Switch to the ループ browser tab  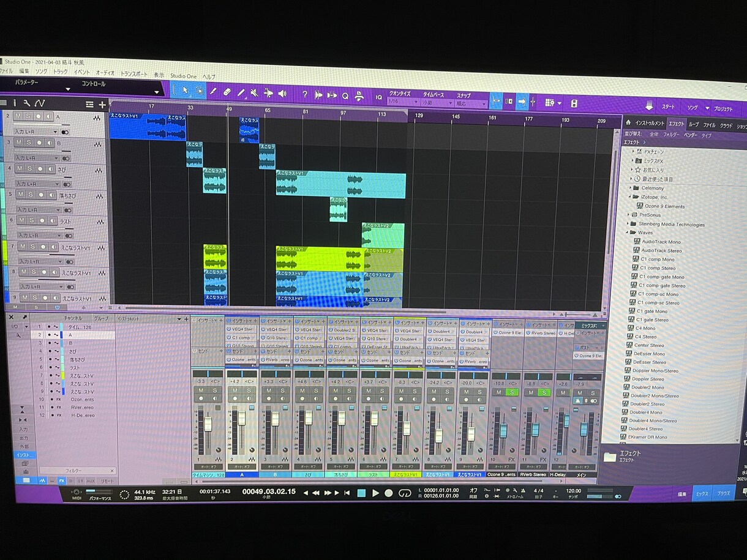click(x=693, y=125)
